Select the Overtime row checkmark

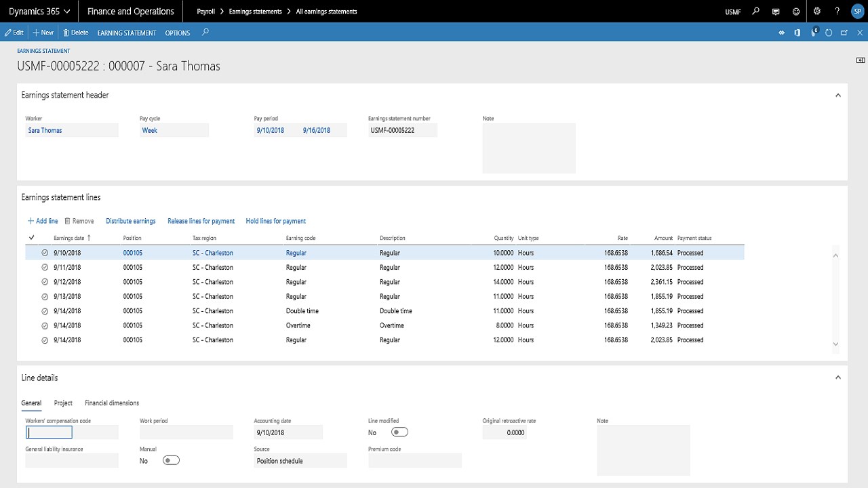coord(45,325)
